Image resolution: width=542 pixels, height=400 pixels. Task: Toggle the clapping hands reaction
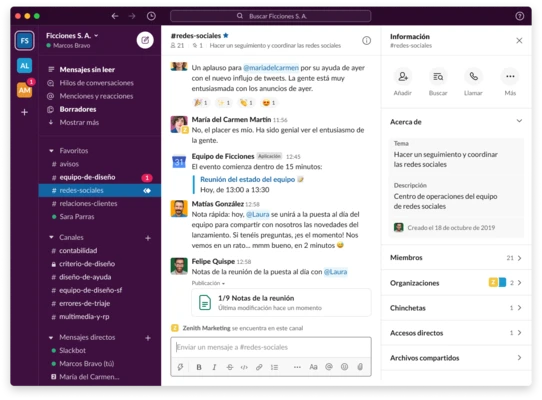coord(246,103)
